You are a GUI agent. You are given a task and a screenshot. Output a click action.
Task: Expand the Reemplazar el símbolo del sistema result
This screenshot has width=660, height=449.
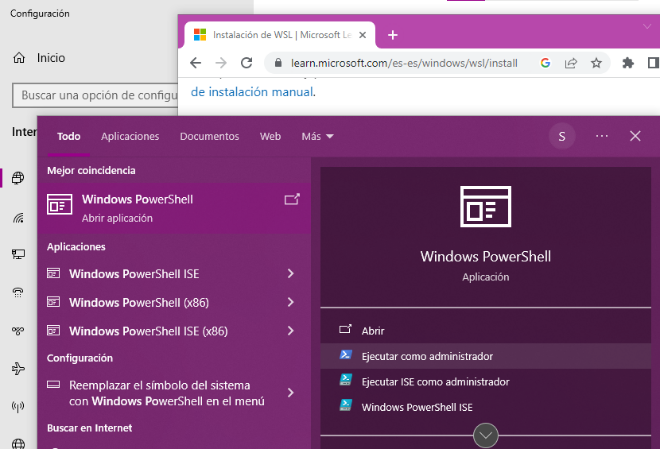(290, 393)
